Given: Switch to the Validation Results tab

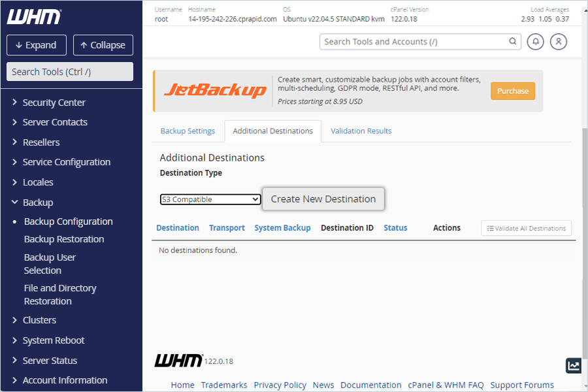Looking at the screenshot, I should (361, 131).
